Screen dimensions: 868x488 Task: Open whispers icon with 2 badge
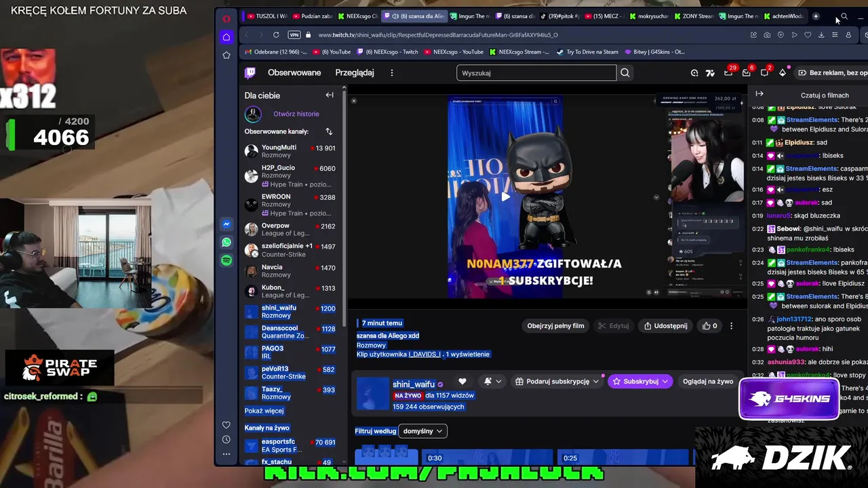point(765,72)
